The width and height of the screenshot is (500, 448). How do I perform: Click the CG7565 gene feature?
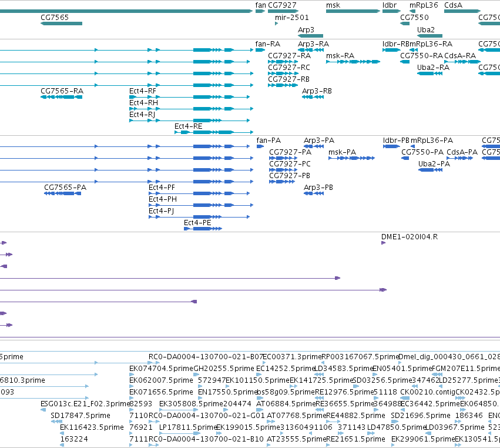61,24
